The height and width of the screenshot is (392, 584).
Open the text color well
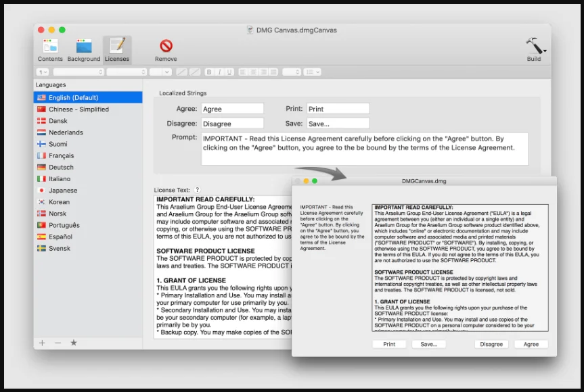pyautogui.click(x=182, y=72)
